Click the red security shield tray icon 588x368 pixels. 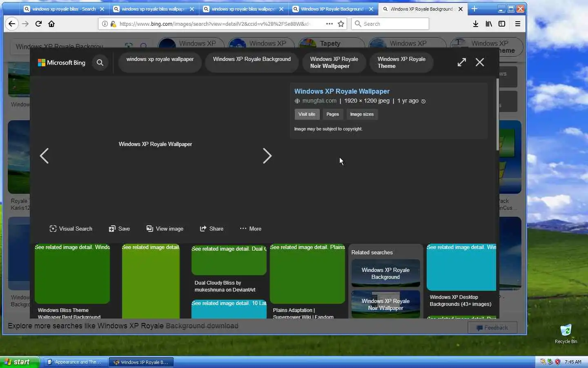click(557, 362)
